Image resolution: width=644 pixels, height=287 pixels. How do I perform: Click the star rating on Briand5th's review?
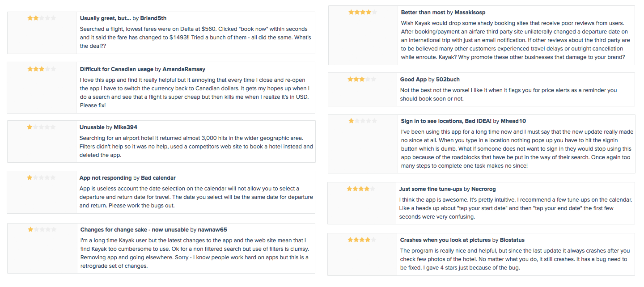42,18
